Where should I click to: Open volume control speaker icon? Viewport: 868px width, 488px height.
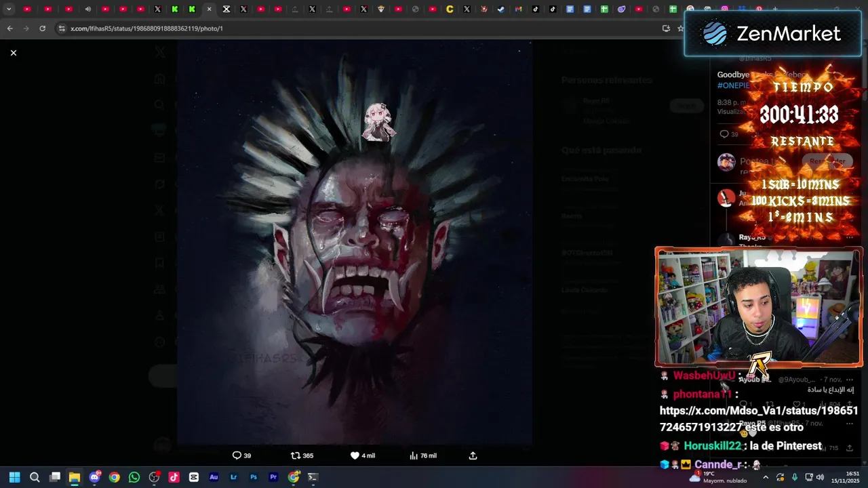click(820, 477)
